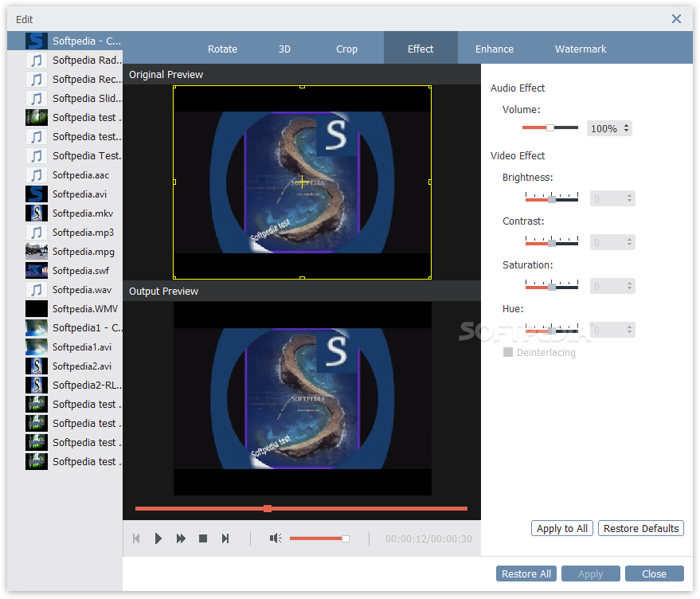700x599 pixels.
Task: Select Softpedia Rad.. audio file
Action: tap(65, 61)
